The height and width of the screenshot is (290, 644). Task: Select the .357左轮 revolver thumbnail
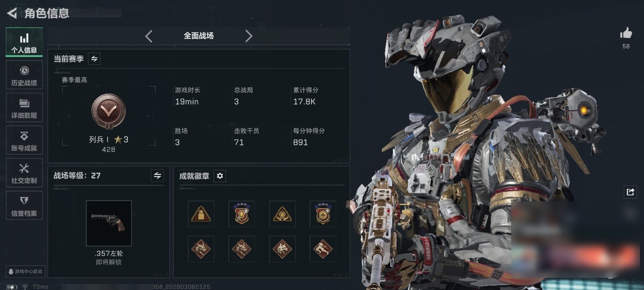109,223
